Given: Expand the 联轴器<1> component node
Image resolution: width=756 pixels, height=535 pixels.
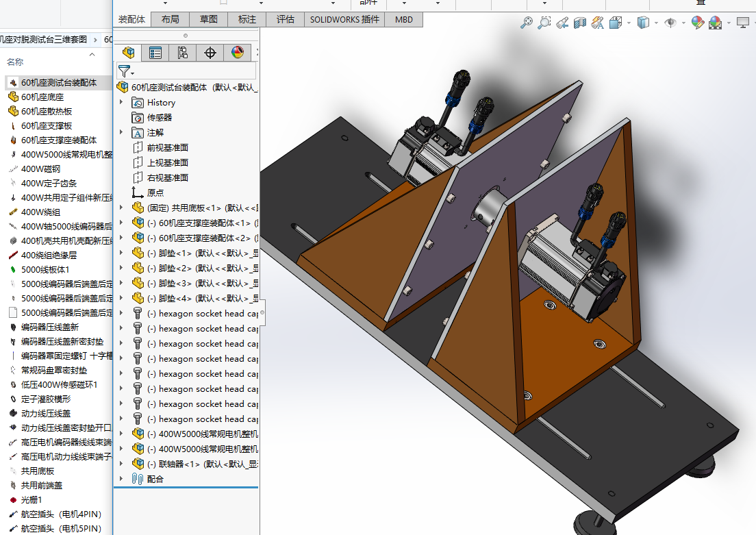Looking at the screenshot, I should (121, 464).
